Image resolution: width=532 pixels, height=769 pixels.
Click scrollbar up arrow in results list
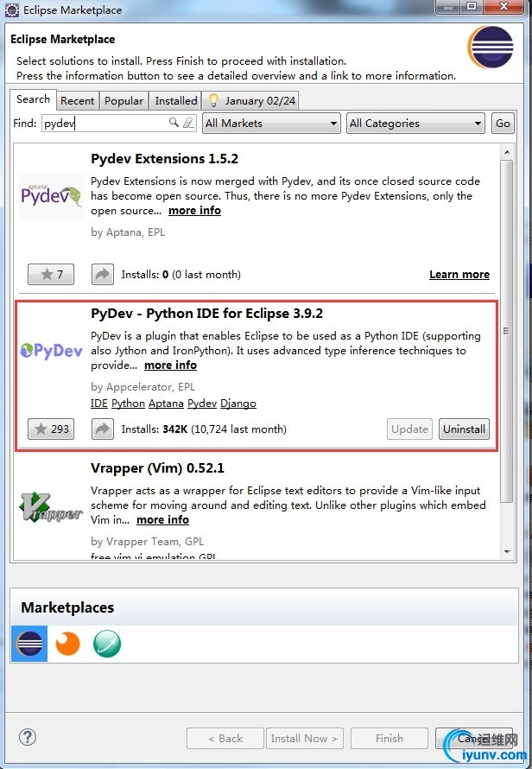(507, 151)
